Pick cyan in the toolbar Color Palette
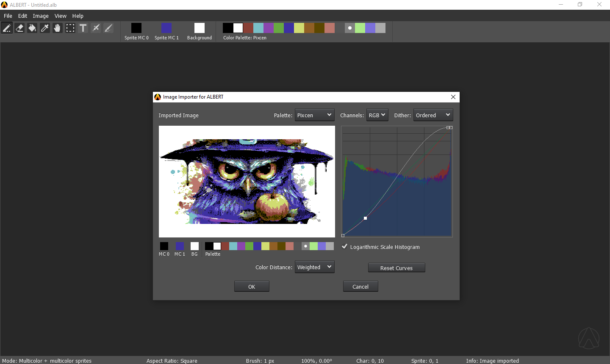 tap(258, 28)
